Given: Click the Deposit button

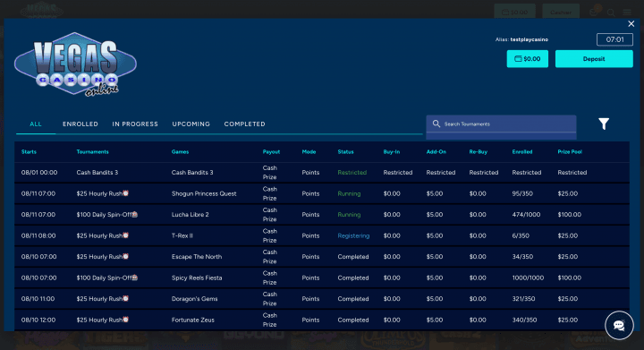Looking at the screenshot, I should [594, 59].
